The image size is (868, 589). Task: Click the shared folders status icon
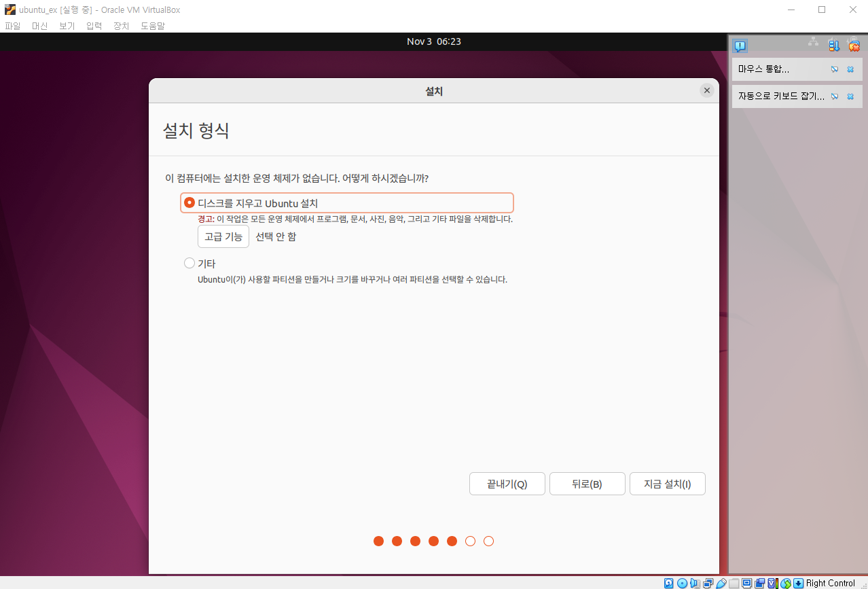click(734, 583)
